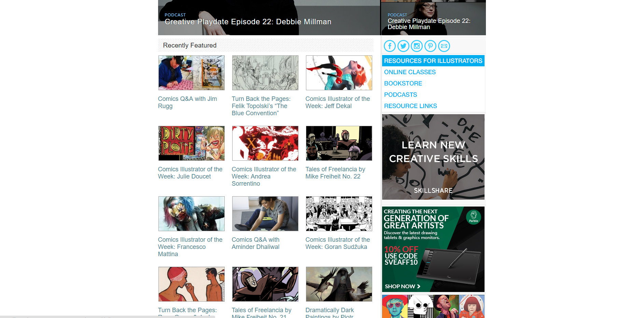Open the Pinterest social icon
The image size is (644, 318).
[430, 46]
